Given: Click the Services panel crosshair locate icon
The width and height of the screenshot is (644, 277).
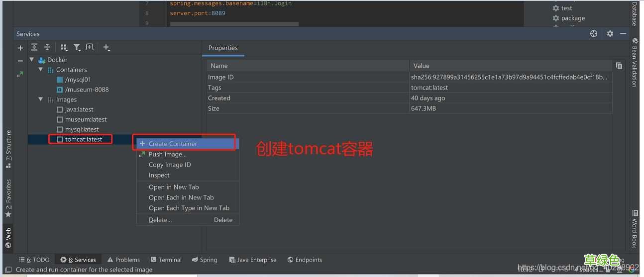Looking at the screenshot, I should click(x=594, y=34).
